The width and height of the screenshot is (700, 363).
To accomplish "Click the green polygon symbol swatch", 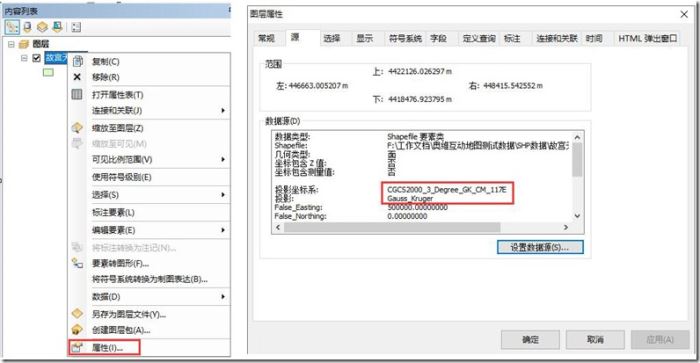I will pos(48,72).
